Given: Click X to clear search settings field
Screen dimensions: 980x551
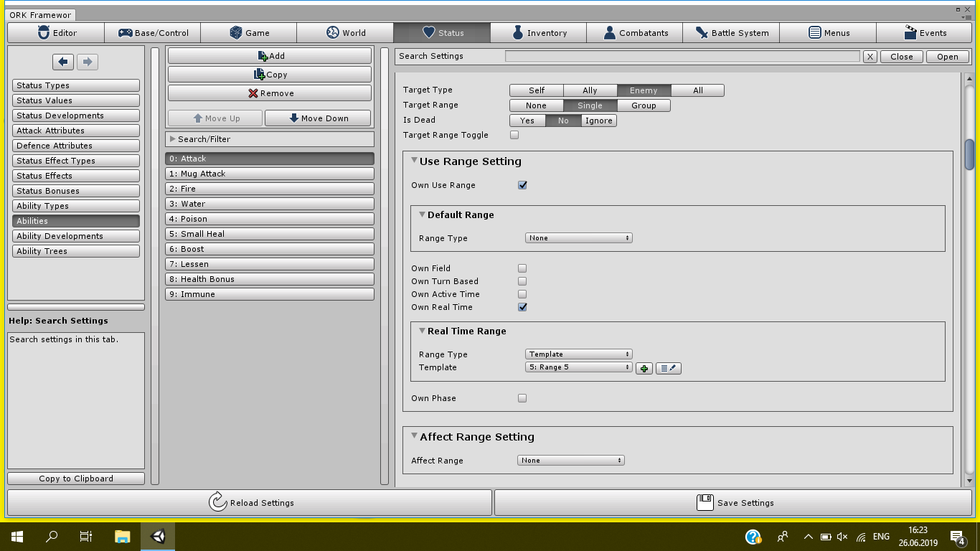Looking at the screenshot, I should coord(870,57).
